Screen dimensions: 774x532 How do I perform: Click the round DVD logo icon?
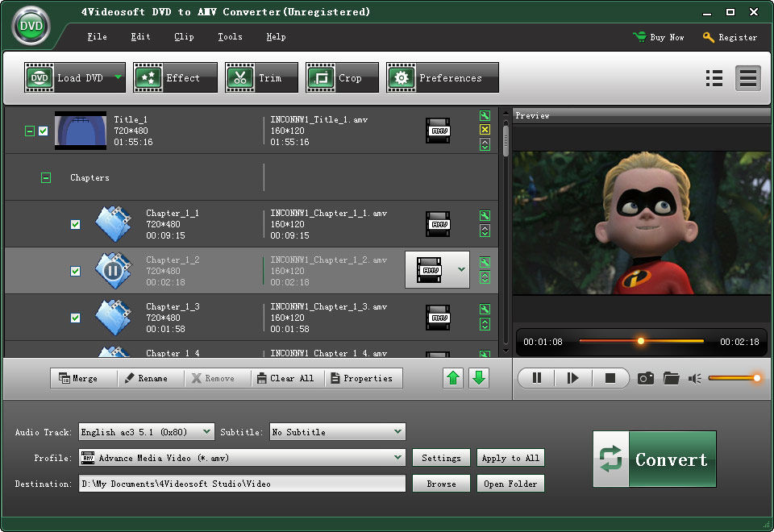pyautogui.click(x=31, y=26)
